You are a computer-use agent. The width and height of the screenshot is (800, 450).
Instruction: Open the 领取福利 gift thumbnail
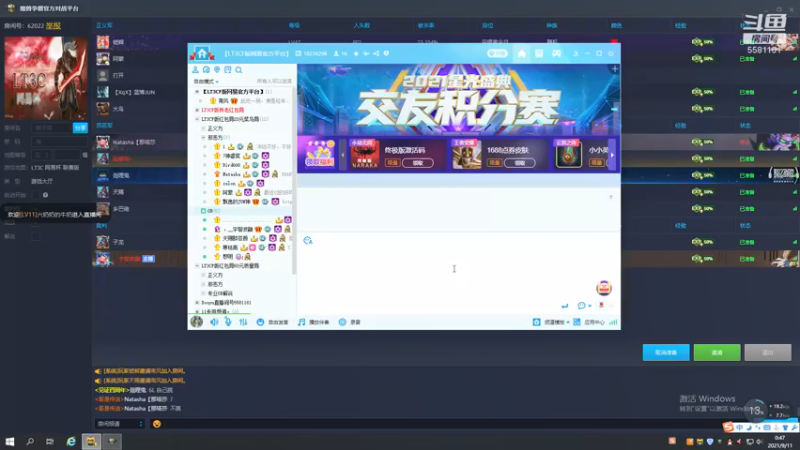320,153
